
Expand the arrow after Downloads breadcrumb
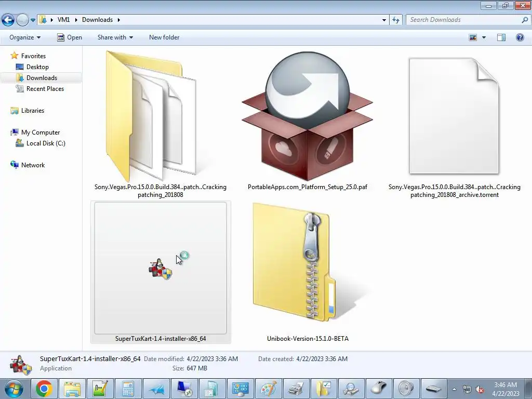[x=119, y=20]
